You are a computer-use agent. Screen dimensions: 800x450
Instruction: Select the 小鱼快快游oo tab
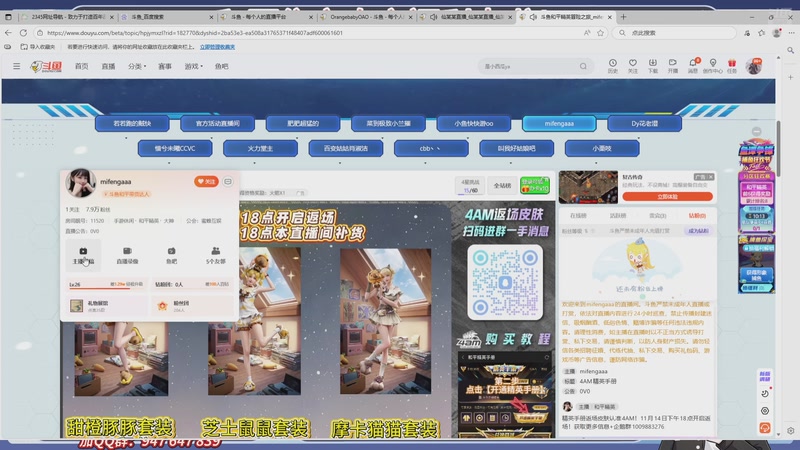coord(473,123)
